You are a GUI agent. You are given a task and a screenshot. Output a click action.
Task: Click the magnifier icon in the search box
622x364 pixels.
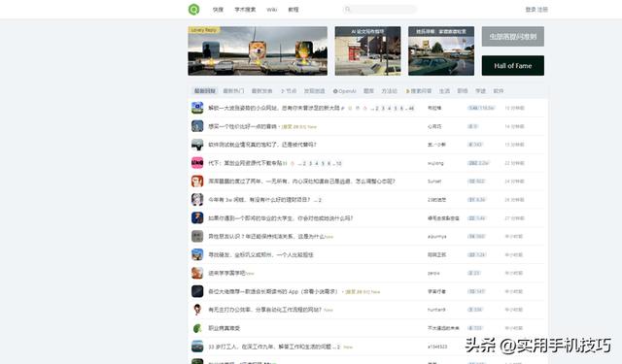point(348,9)
